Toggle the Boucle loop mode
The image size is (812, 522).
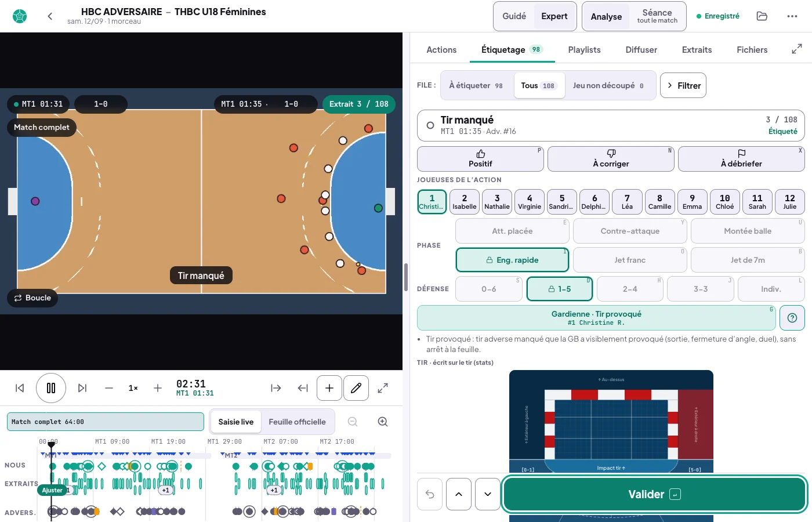click(32, 298)
